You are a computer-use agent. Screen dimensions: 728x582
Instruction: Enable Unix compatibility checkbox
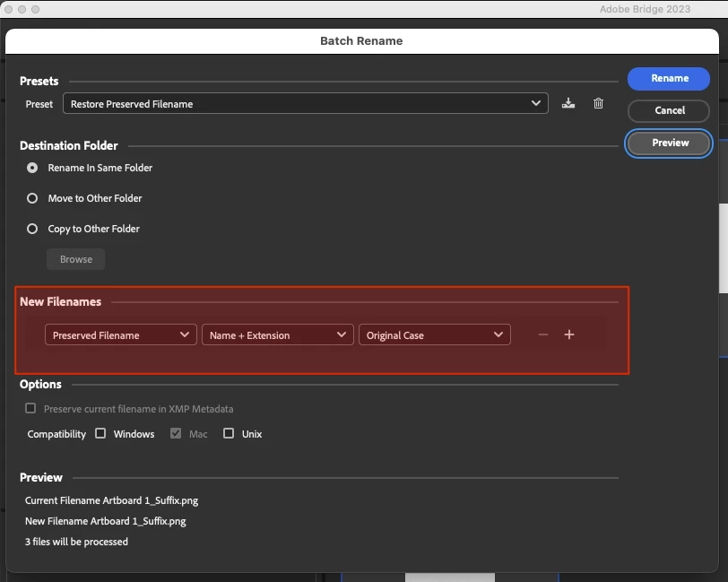pos(229,433)
